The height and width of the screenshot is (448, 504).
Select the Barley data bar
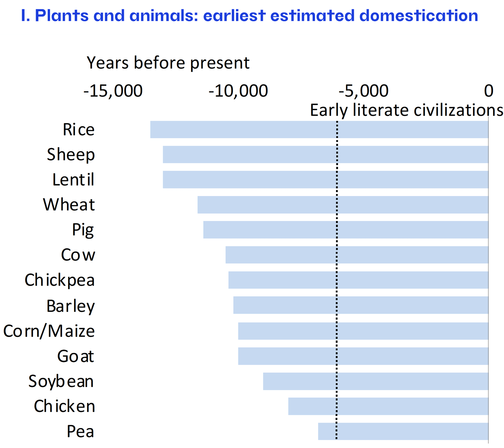(361, 305)
